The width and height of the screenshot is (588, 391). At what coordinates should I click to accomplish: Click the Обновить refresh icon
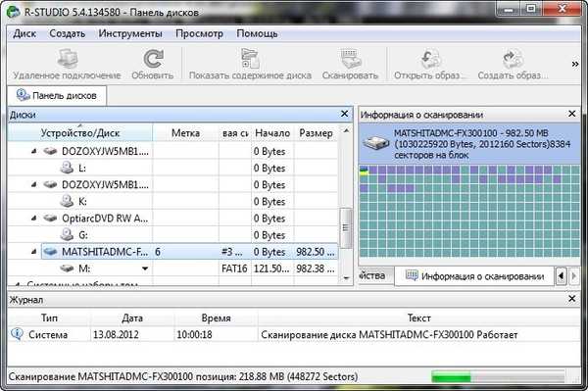click(x=153, y=59)
